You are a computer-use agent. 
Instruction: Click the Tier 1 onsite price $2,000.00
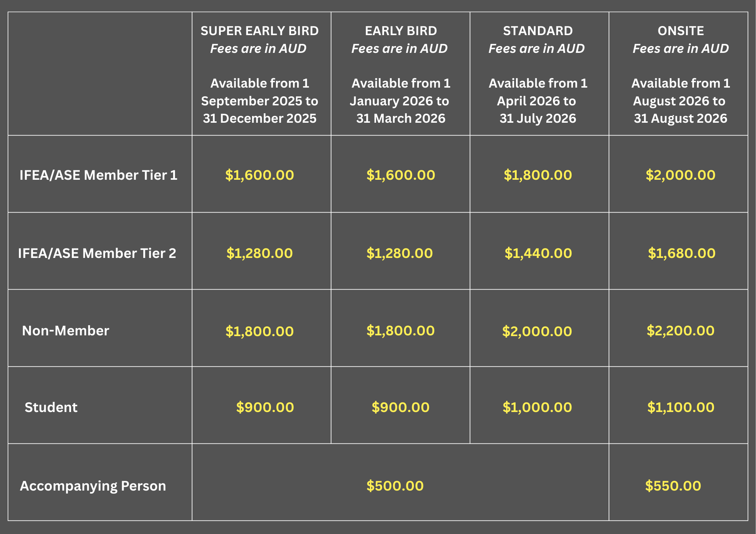click(x=680, y=175)
